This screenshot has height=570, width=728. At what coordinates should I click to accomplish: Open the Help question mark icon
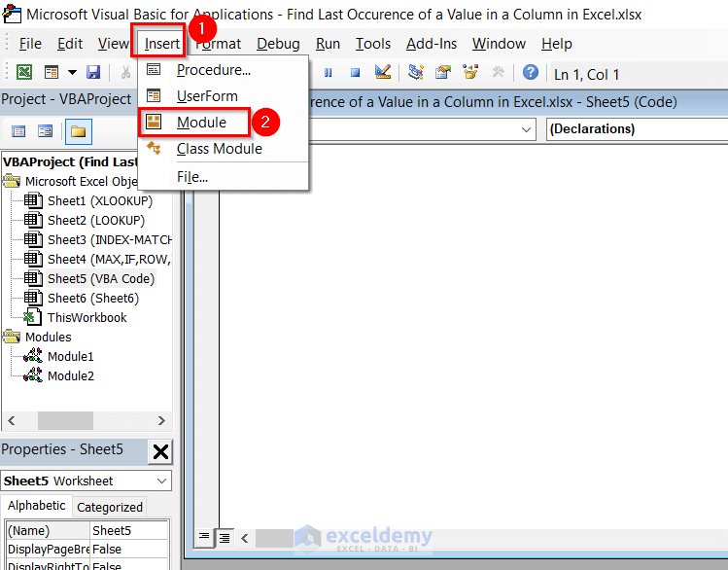(x=531, y=72)
